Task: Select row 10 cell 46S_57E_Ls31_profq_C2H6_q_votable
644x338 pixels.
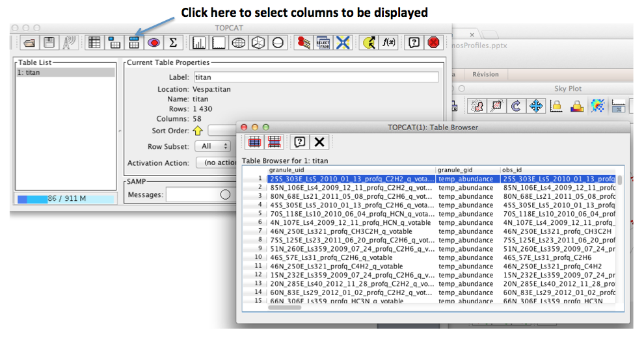Action: tap(351, 257)
